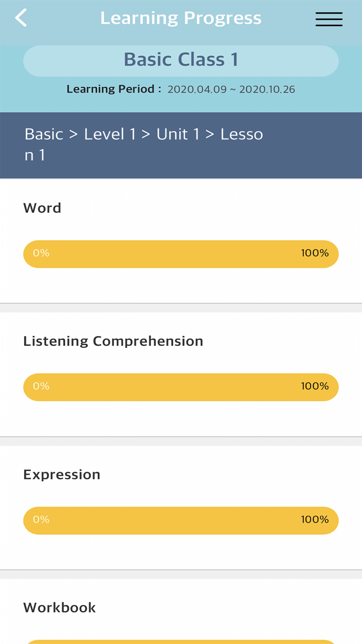362x644 pixels.
Task: Click the Listening Comprehension progress bar
Action: 181,387
